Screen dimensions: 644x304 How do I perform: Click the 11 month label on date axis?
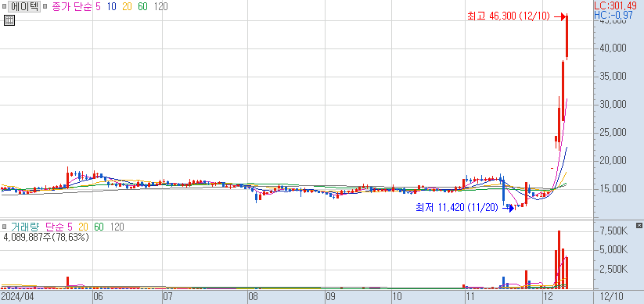[470, 296]
